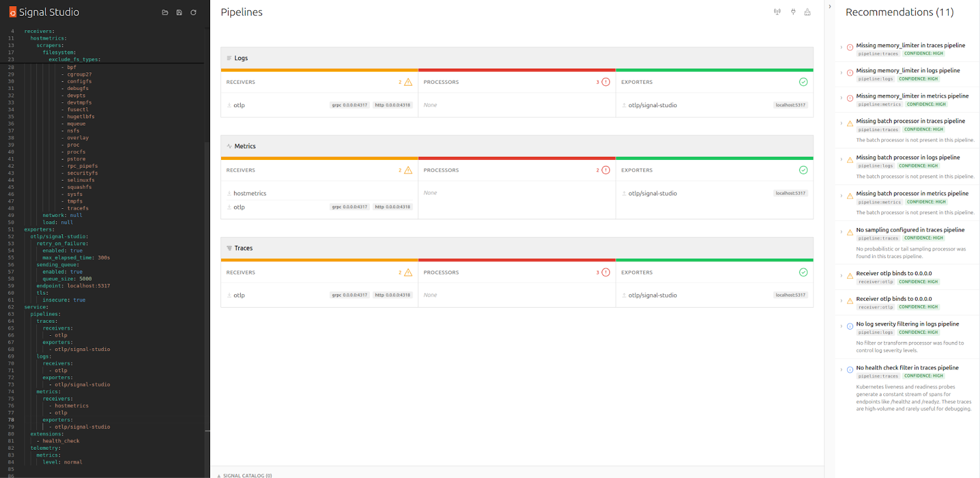Click the Traces receivers warning triangle icon
This screenshot has height=478, width=980.
point(408,273)
